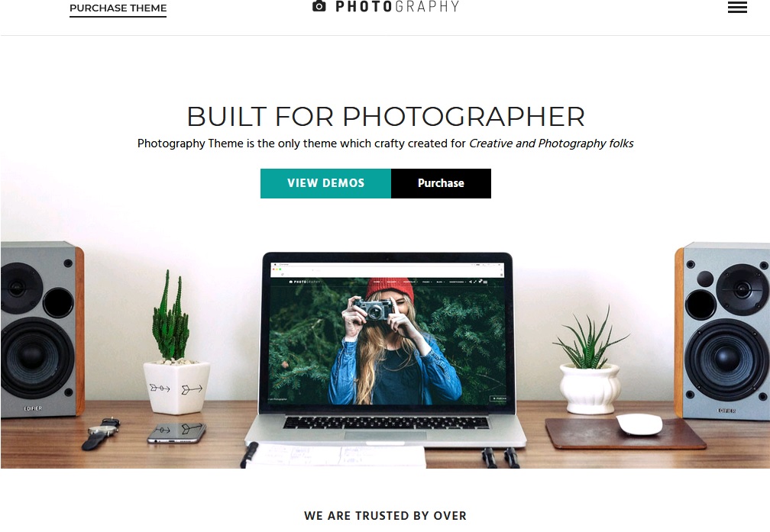
Task: Click the white mouse on mousepad
Action: coord(639,424)
